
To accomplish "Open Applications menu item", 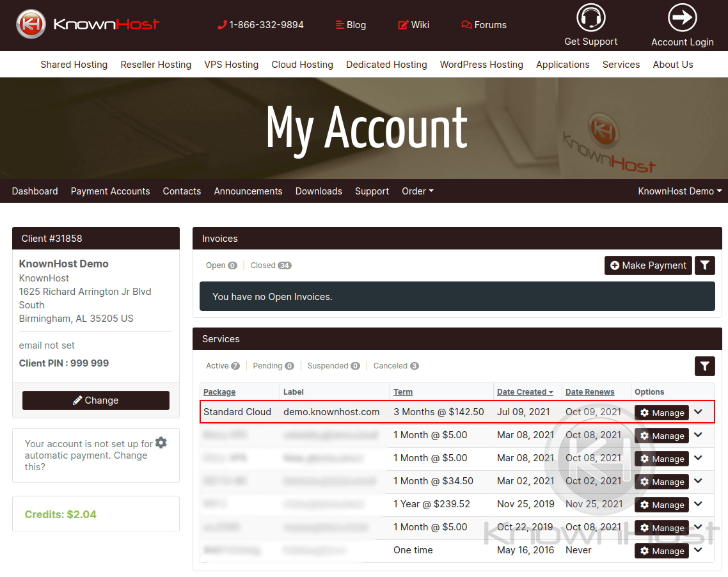I will click(563, 65).
